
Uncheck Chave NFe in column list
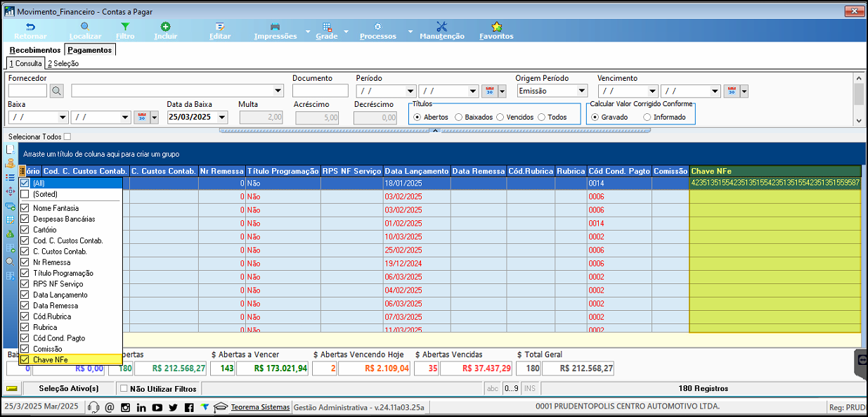click(x=25, y=359)
